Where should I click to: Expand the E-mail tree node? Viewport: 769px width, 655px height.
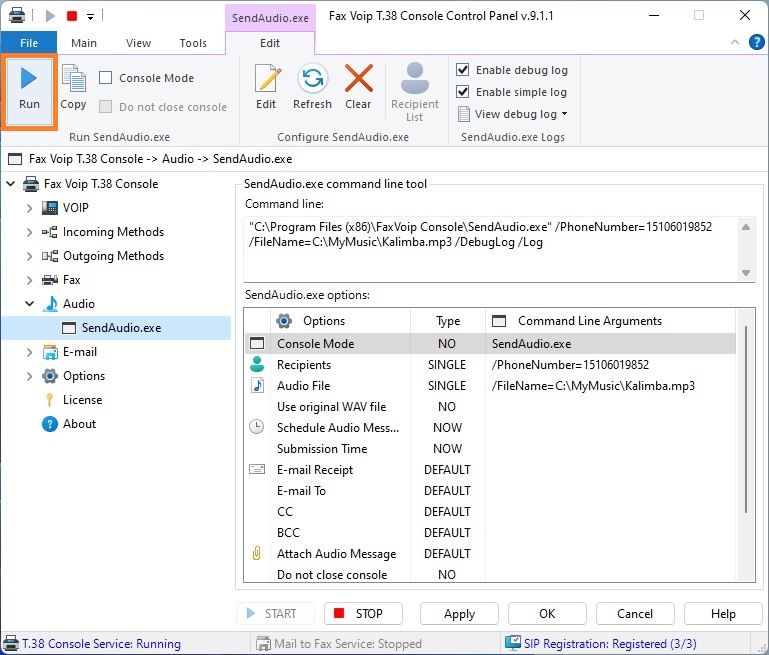(29, 352)
